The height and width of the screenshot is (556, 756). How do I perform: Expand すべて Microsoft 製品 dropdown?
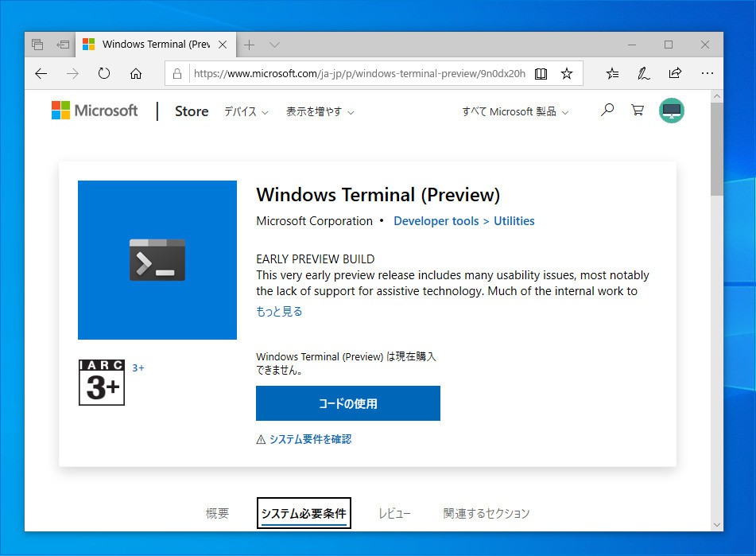pyautogui.click(x=515, y=112)
